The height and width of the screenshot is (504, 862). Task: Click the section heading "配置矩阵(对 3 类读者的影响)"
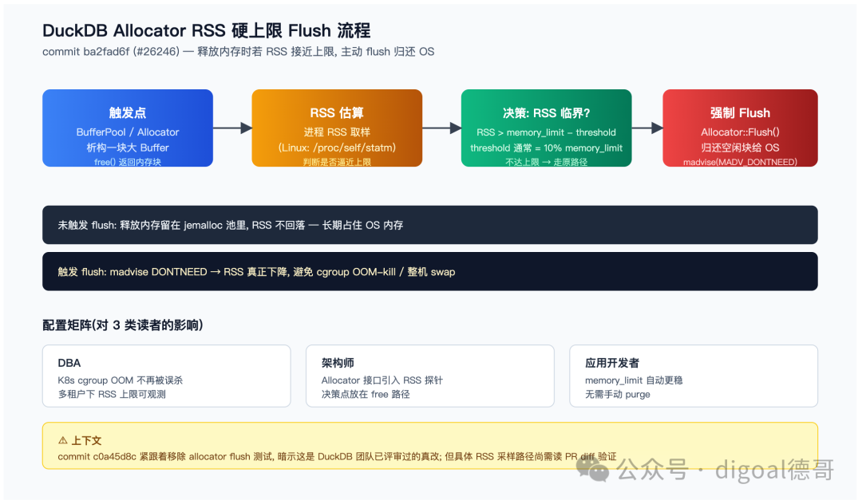(x=123, y=325)
